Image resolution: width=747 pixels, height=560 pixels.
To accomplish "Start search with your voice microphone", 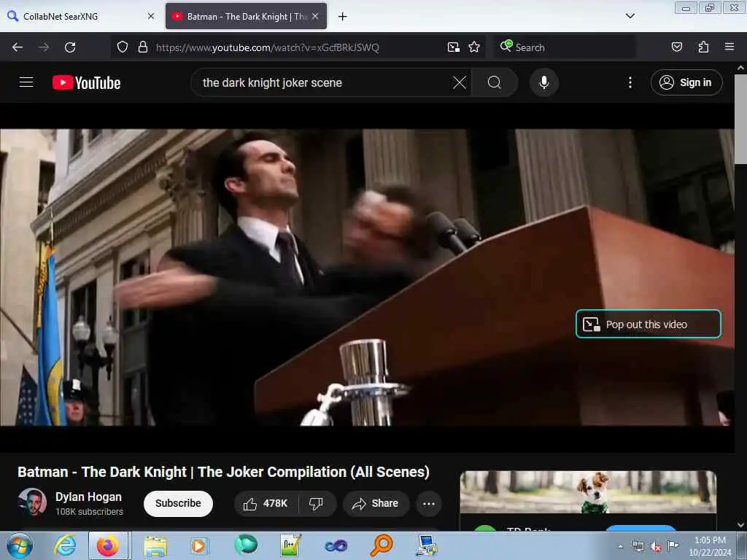I will 543,83.
